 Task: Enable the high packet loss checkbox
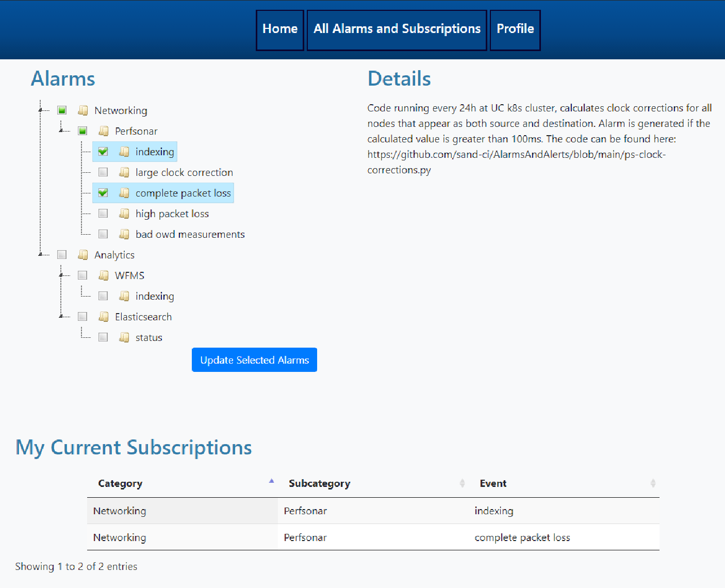103,214
